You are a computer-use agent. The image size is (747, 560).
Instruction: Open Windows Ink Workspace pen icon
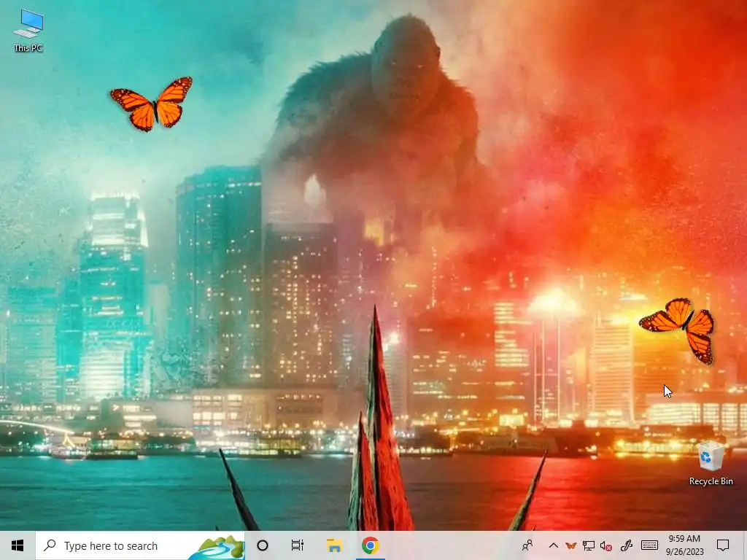coord(627,545)
